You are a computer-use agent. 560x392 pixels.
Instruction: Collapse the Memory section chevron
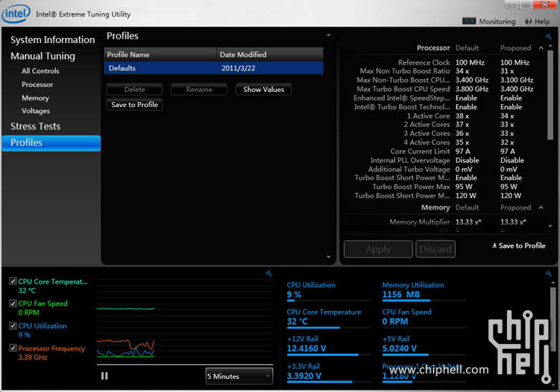click(541, 207)
